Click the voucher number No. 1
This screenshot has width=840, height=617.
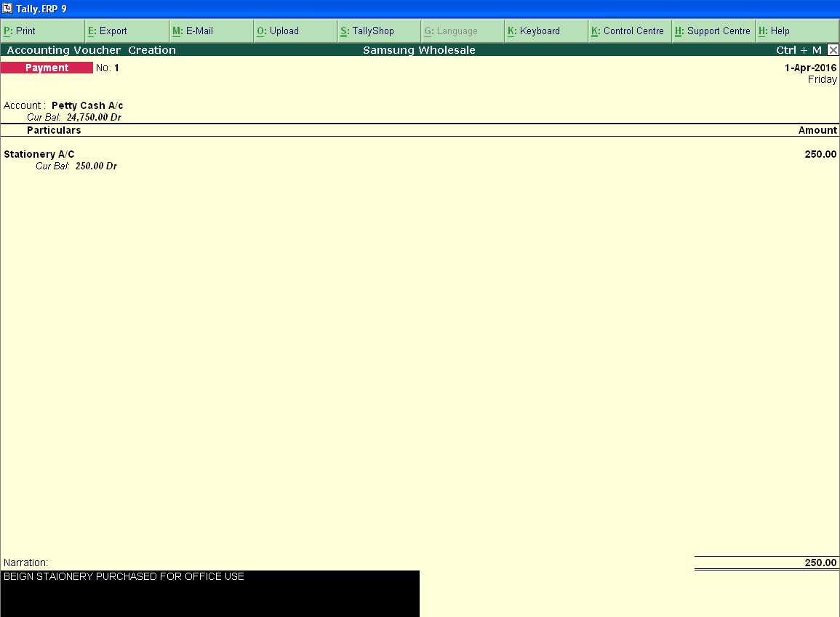coord(107,68)
